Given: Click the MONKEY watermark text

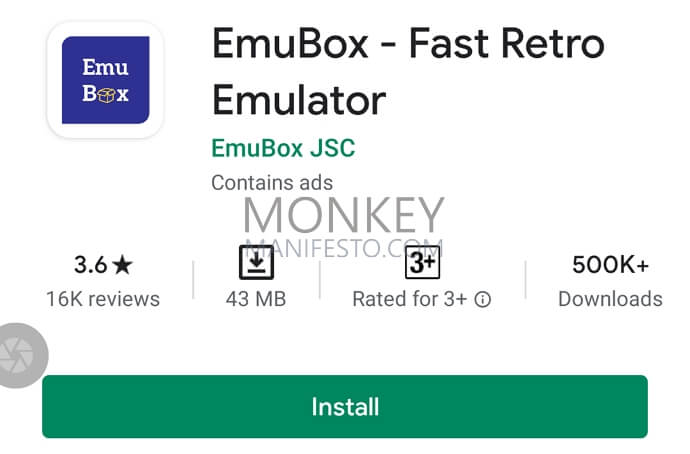Looking at the screenshot, I should pyautogui.click(x=344, y=215).
